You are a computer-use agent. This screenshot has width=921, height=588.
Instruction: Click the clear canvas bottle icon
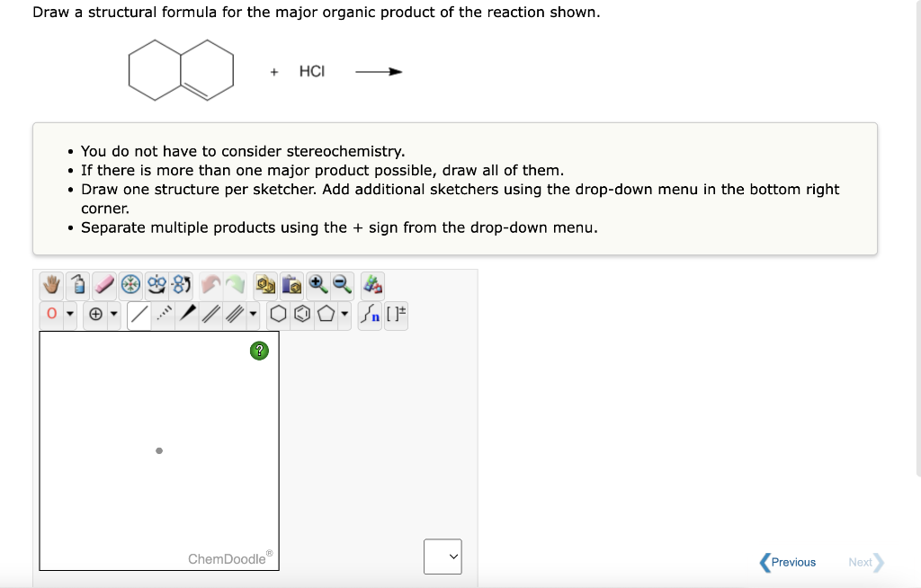[77, 285]
